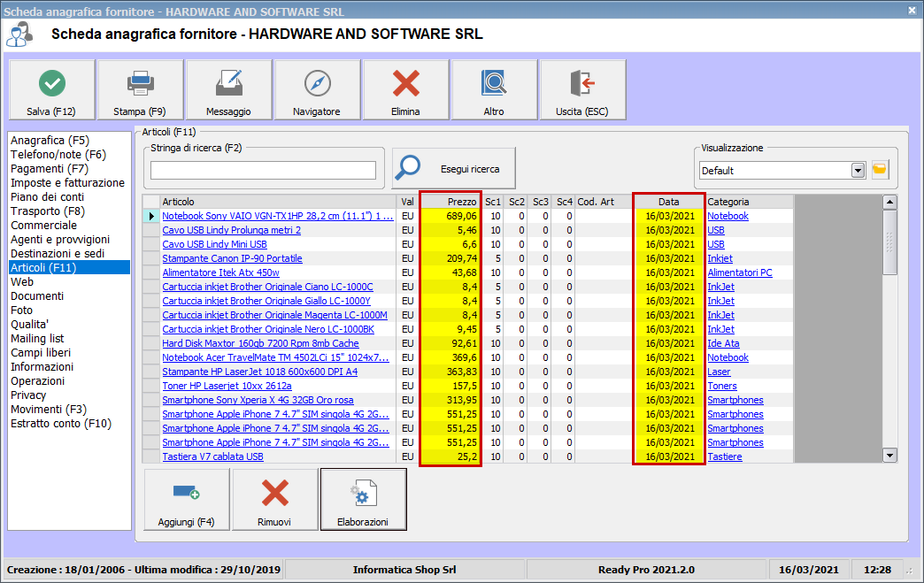
Task: Click the Data column header
Action: (x=669, y=202)
